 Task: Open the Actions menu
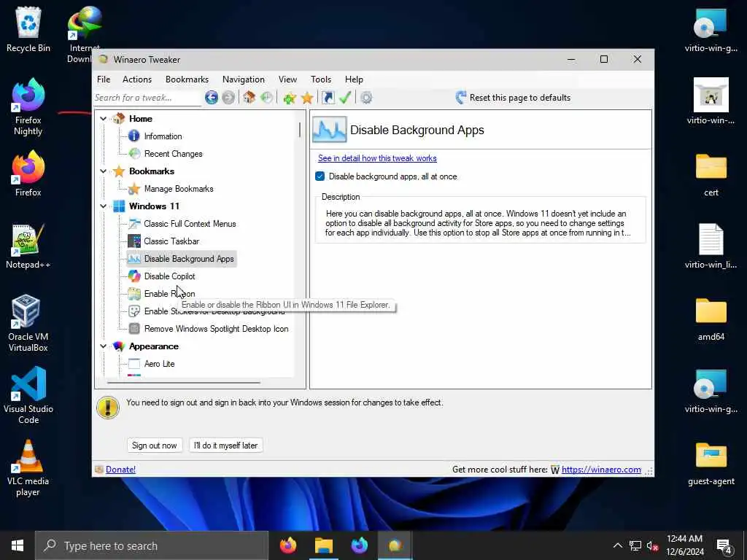(137, 79)
